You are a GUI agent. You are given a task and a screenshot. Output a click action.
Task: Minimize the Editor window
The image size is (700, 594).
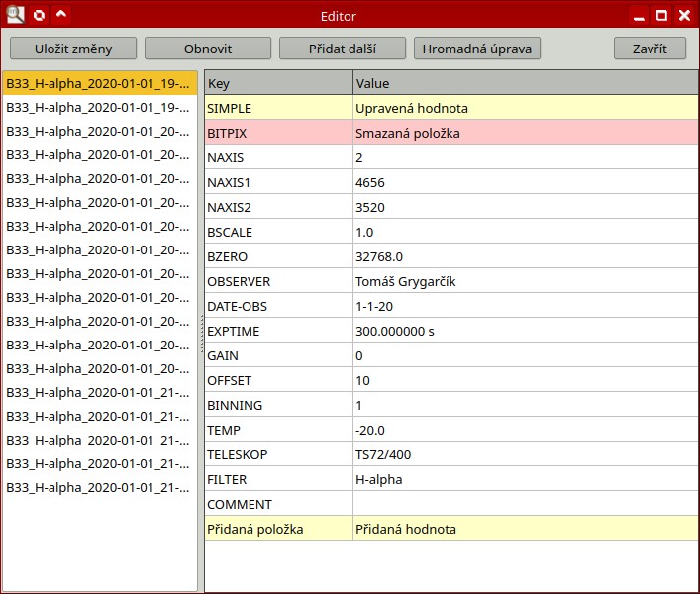point(639,15)
